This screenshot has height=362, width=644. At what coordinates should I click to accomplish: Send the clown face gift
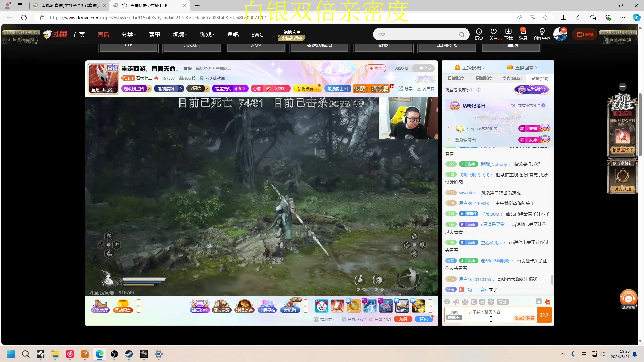point(321,306)
